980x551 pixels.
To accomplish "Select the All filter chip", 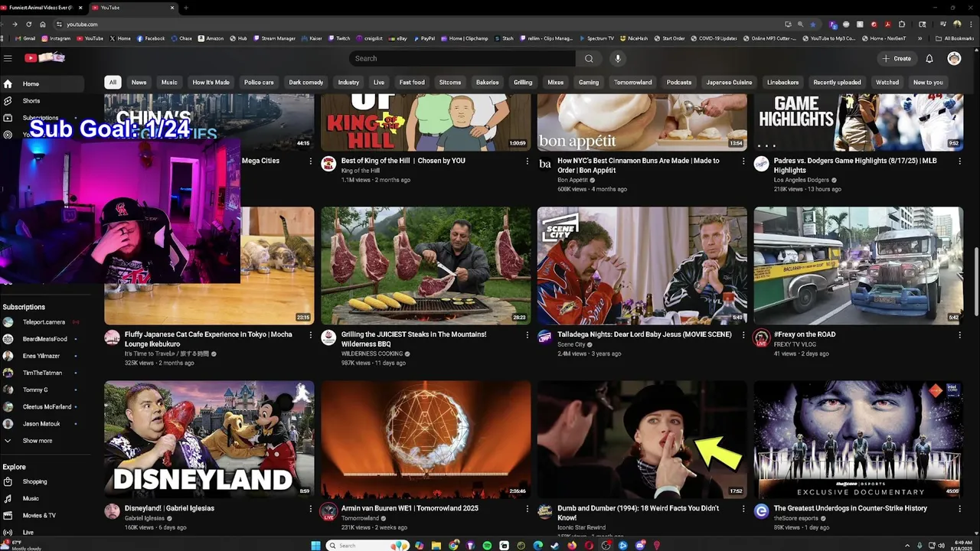I will coord(113,83).
